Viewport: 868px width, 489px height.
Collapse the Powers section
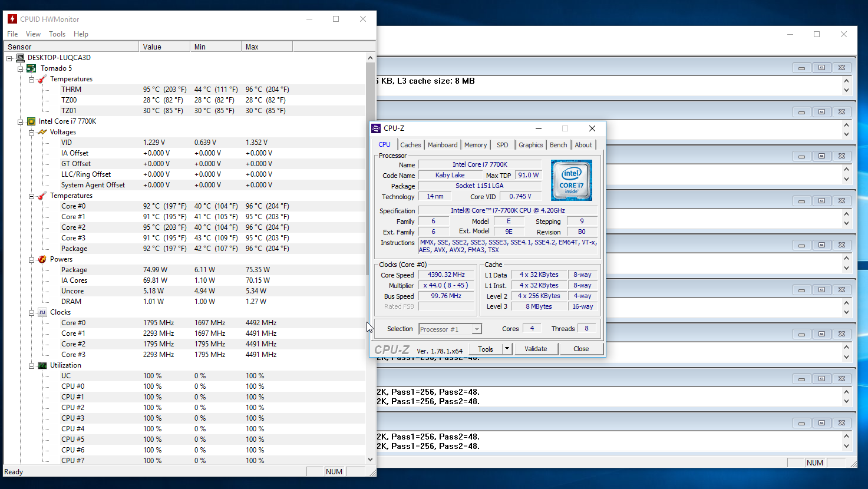[31, 259]
